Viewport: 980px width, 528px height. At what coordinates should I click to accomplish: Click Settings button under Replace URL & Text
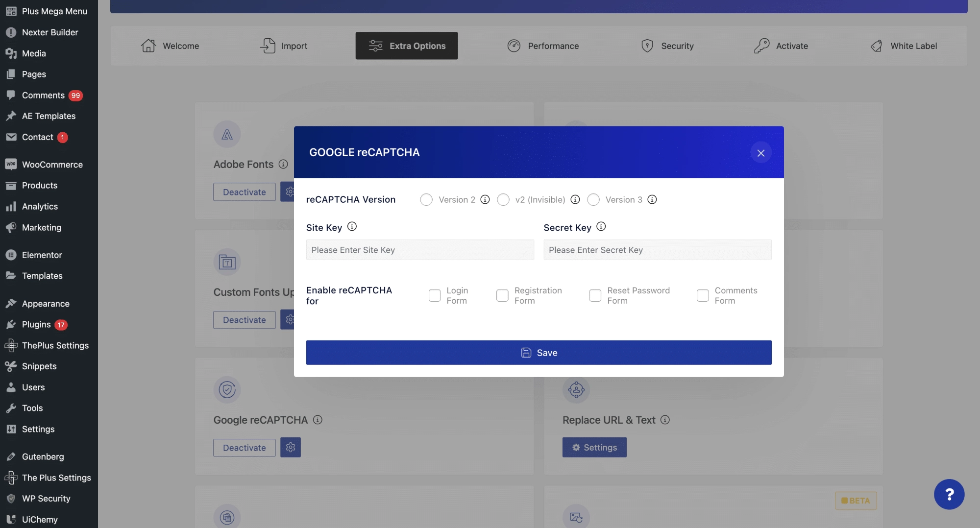pyautogui.click(x=594, y=448)
